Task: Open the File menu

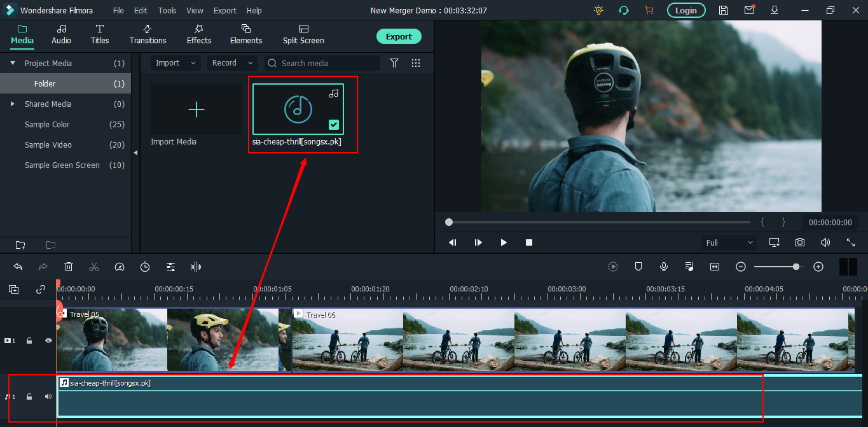Action: [x=118, y=10]
